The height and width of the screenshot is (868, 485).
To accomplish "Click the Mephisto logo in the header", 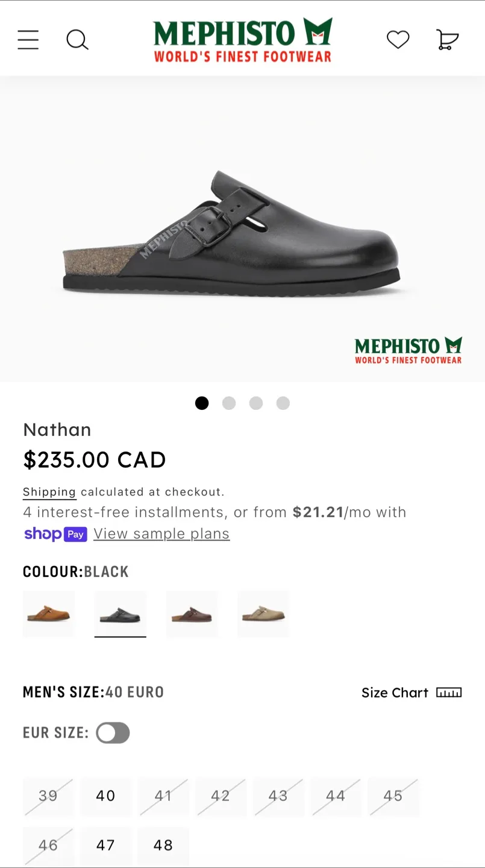I will click(x=243, y=38).
